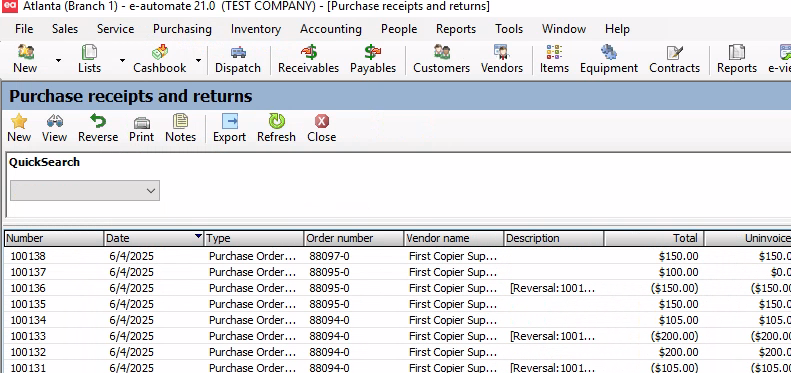Open the Equipment toolbar icon

[x=609, y=59]
